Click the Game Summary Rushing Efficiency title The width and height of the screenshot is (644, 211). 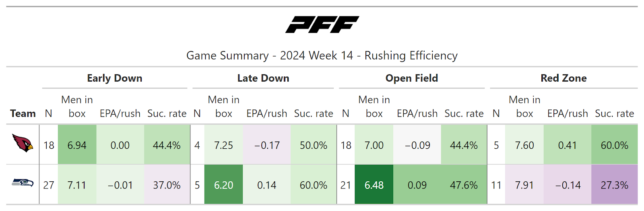click(322, 55)
